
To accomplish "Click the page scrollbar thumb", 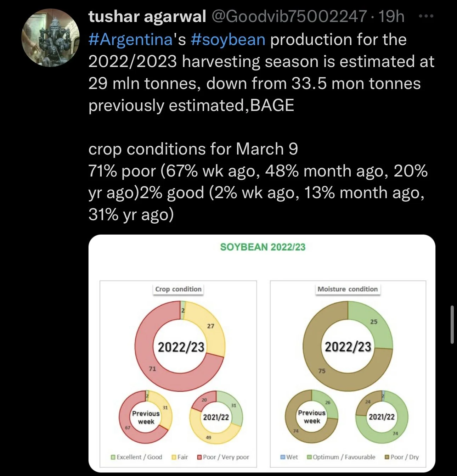I will pos(452,324).
